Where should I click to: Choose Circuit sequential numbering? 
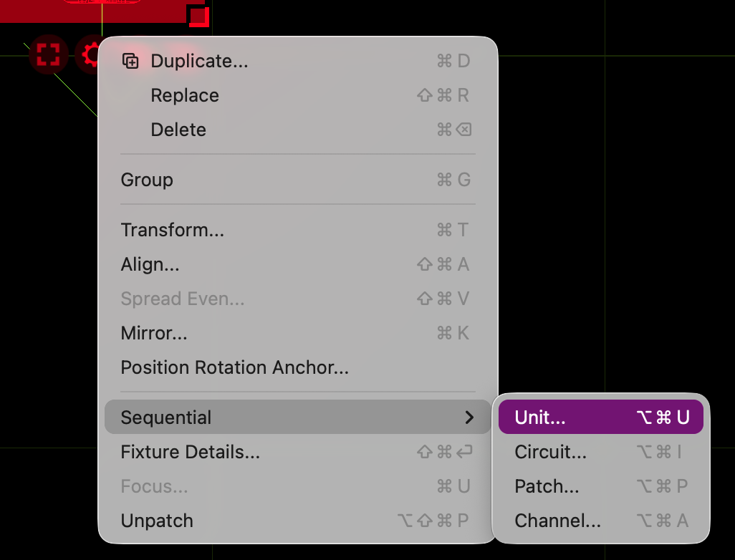(550, 451)
